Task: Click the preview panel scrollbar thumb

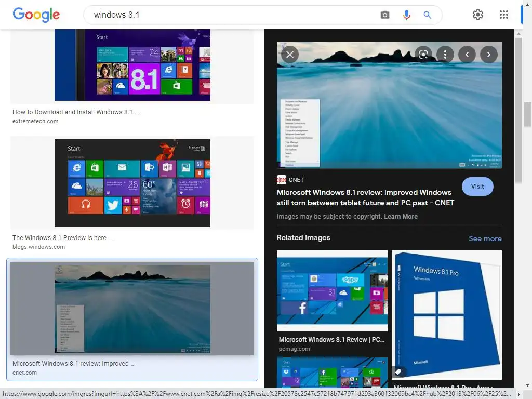Action: pyautogui.click(x=518, y=110)
